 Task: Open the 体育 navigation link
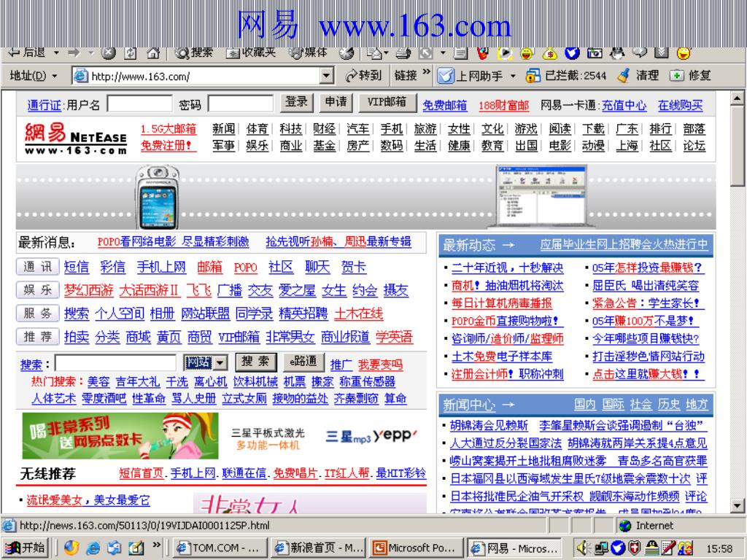[x=258, y=129]
